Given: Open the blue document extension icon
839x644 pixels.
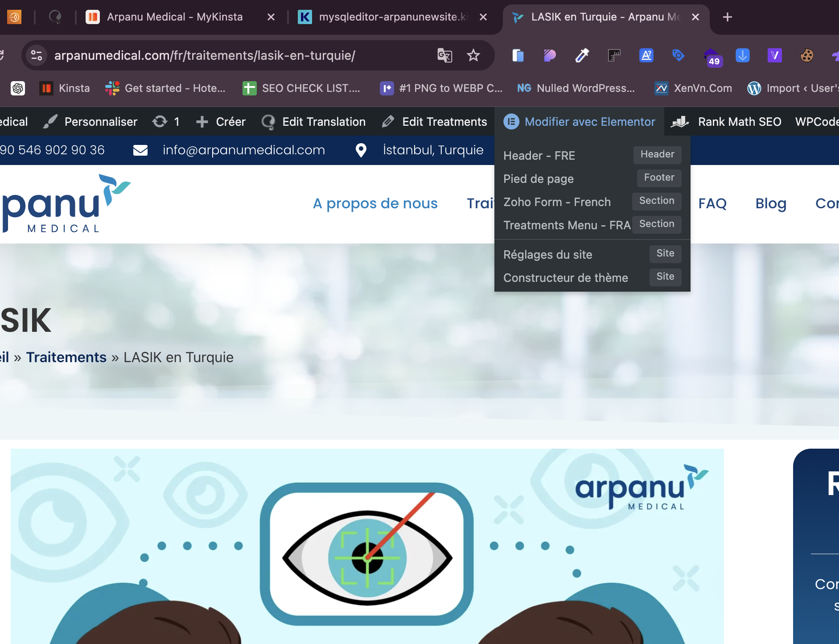Looking at the screenshot, I should click(518, 55).
